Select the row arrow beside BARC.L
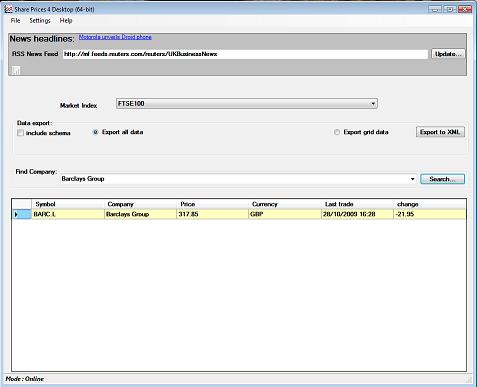The image size is (477, 387). pyautogui.click(x=22, y=214)
